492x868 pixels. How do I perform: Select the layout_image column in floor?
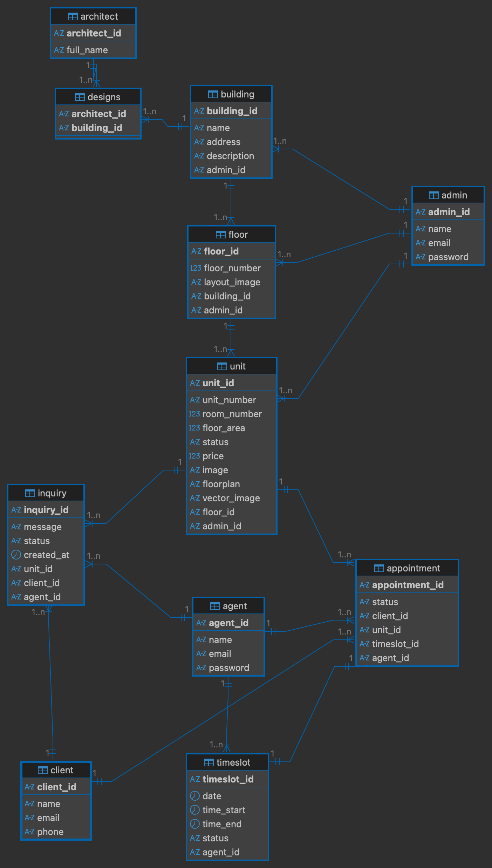coord(232,282)
